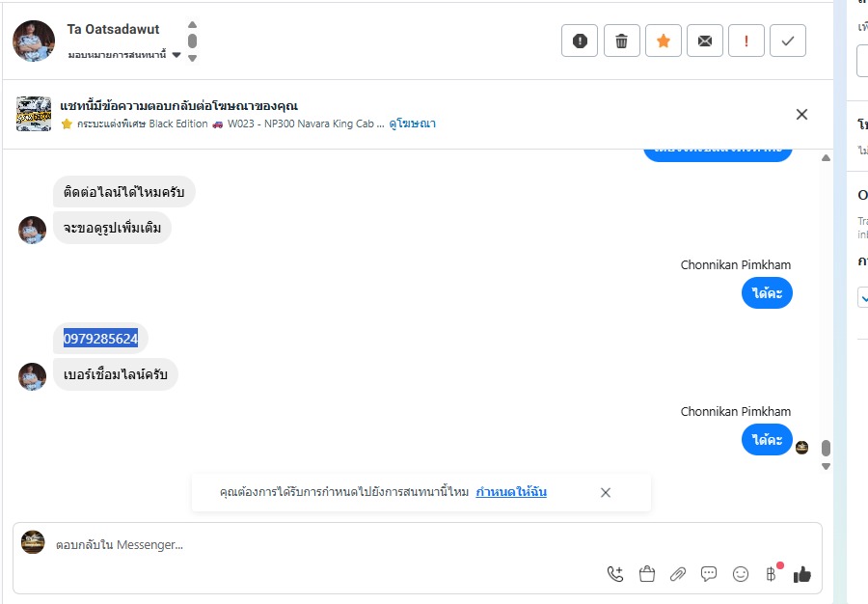The width and height of the screenshot is (868, 604).
Task: Attach a file with paperclip icon
Action: click(x=678, y=574)
